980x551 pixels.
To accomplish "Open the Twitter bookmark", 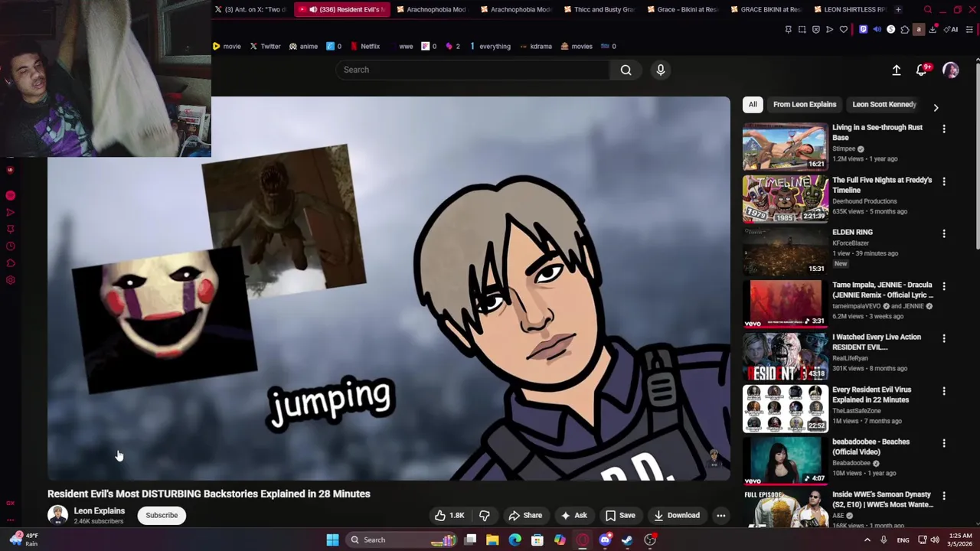I will tap(265, 47).
